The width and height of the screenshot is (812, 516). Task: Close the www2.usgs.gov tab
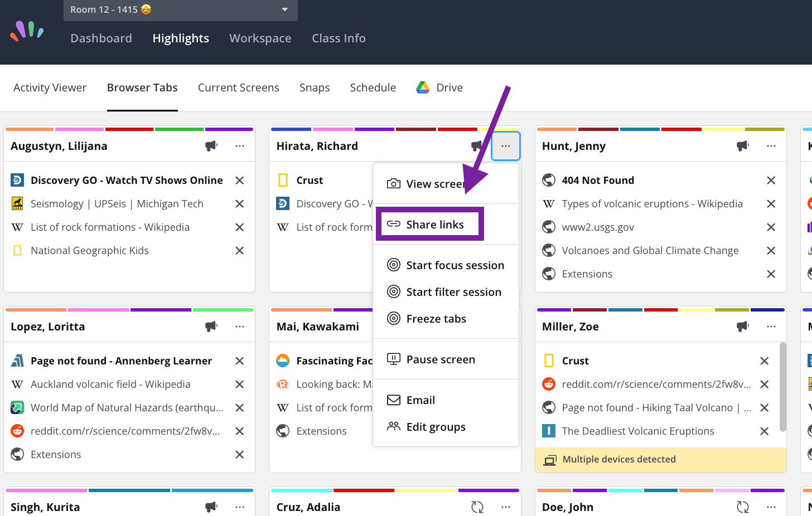(771, 227)
